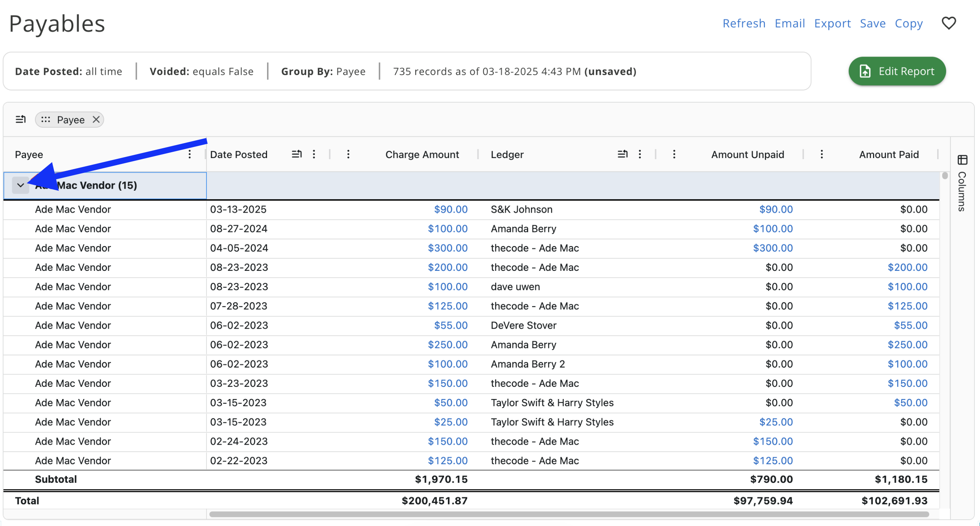Click the Export link
This screenshot has width=980, height=526.
[x=832, y=24]
